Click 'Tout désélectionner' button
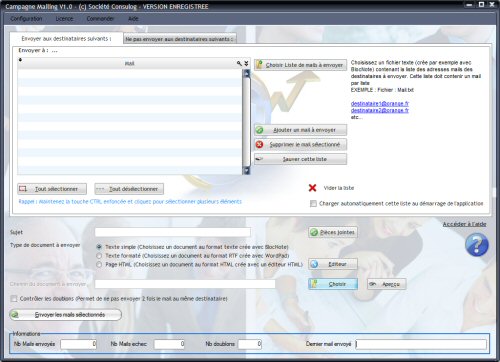This screenshot has width=500, height=362. point(129,189)
